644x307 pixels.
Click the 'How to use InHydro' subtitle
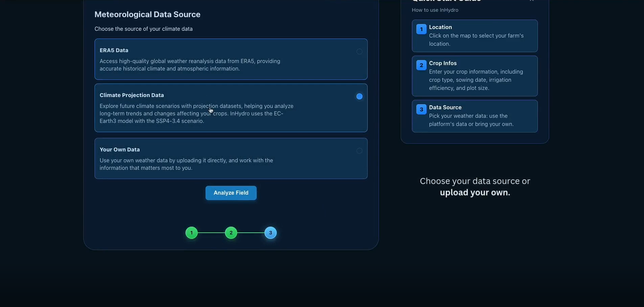click(435, 10)
